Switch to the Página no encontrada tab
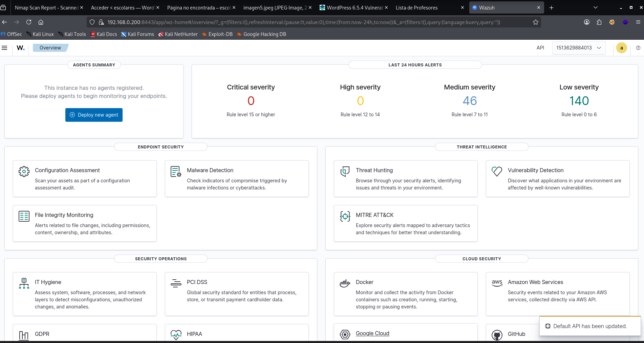 tap(199, 7)
